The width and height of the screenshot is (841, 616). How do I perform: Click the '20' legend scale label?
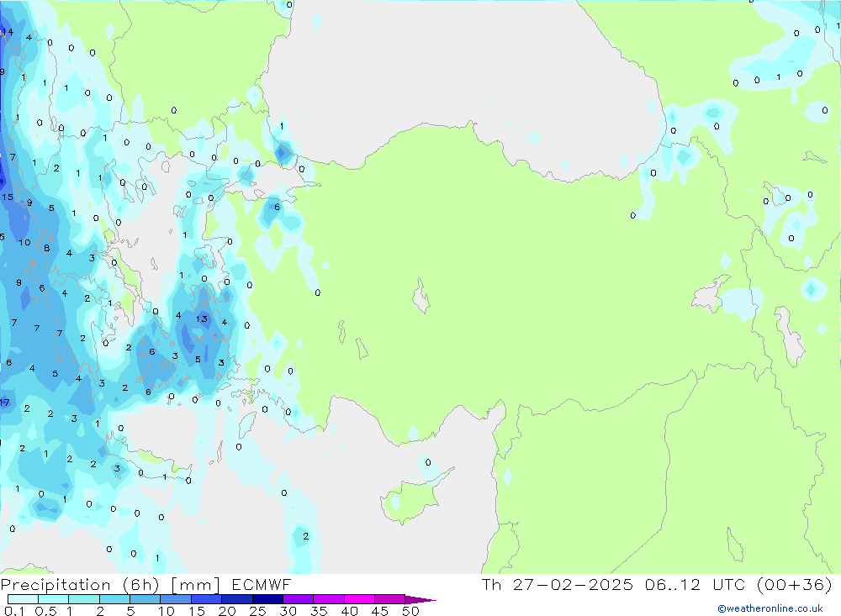pos(227,611)
